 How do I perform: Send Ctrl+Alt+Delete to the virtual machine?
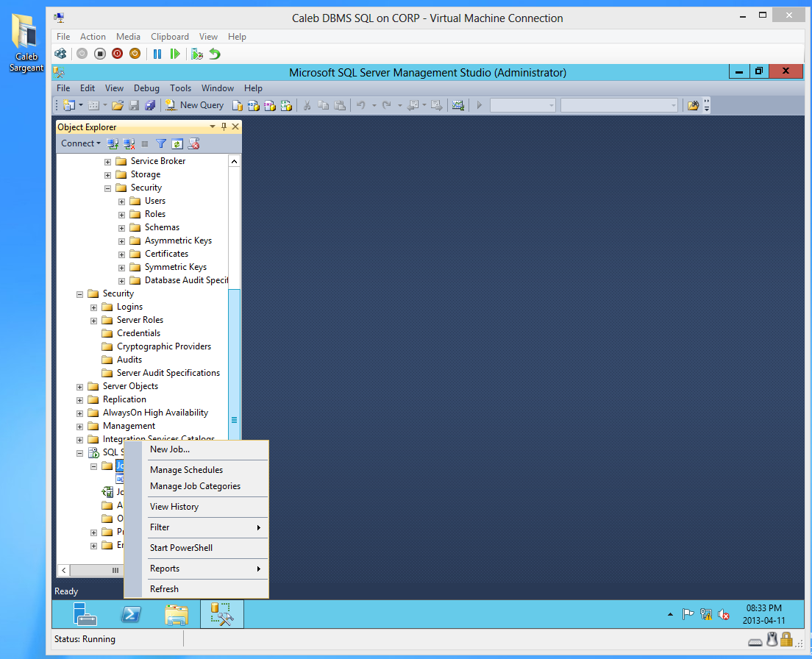tap(60, 53)
